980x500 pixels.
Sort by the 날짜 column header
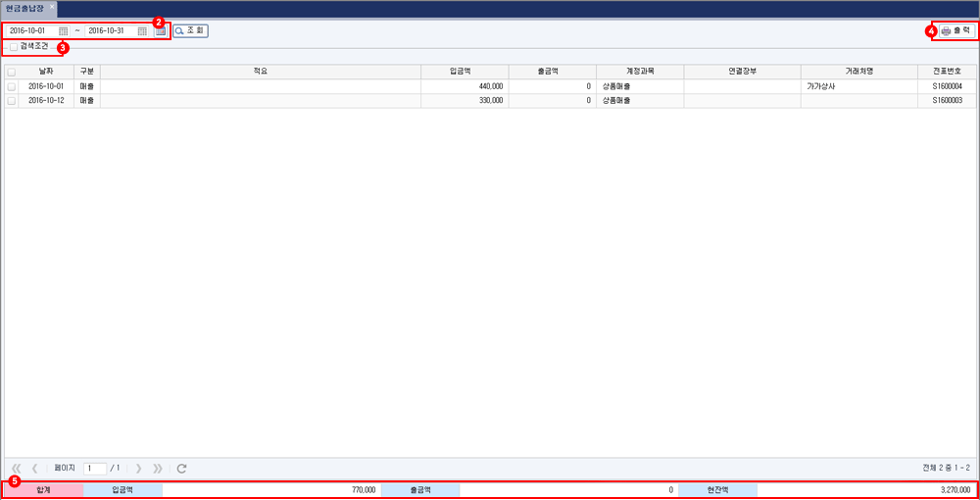pyautogui.click(x=46, y=72)
